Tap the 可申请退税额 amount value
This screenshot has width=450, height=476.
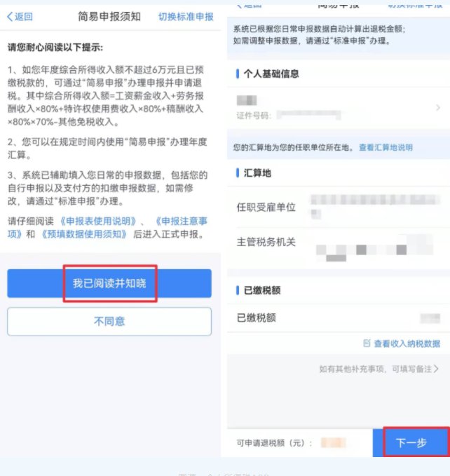click(333, 443)
